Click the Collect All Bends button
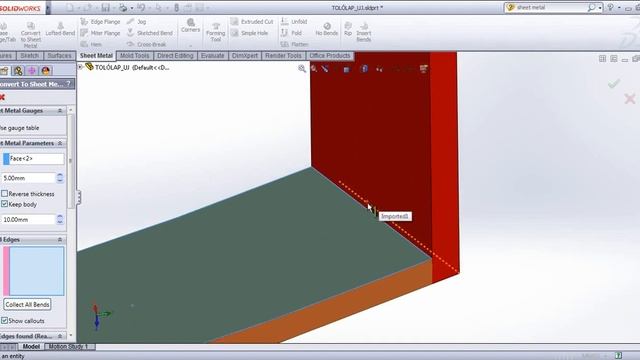The image size is (640, 360). coord(27,304)
